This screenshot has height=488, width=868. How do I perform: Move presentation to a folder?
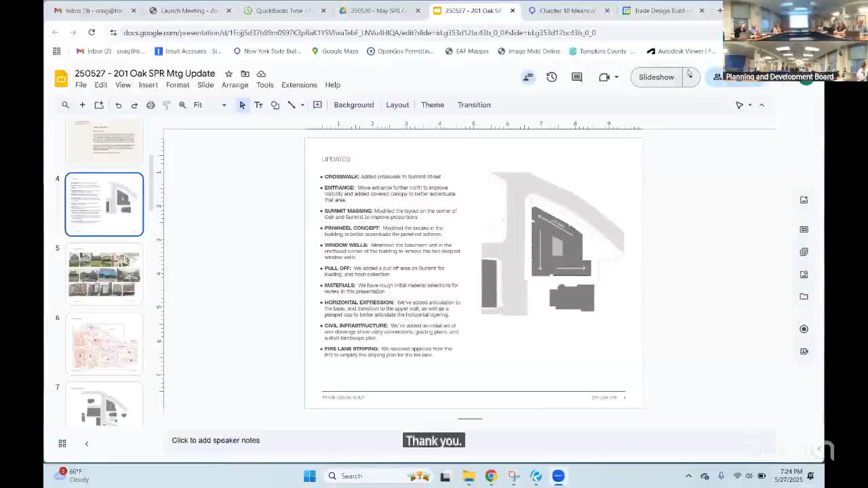click(x=245, y=73)
